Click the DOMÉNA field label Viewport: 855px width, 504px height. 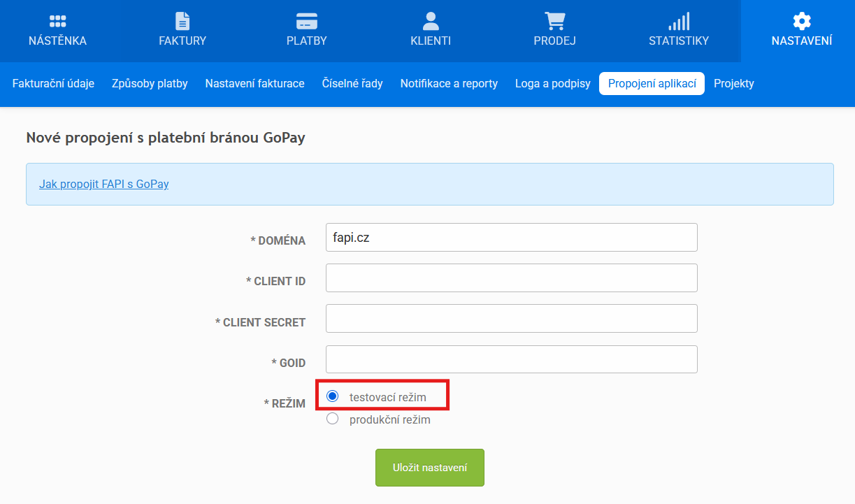click(x=278, y=240)
